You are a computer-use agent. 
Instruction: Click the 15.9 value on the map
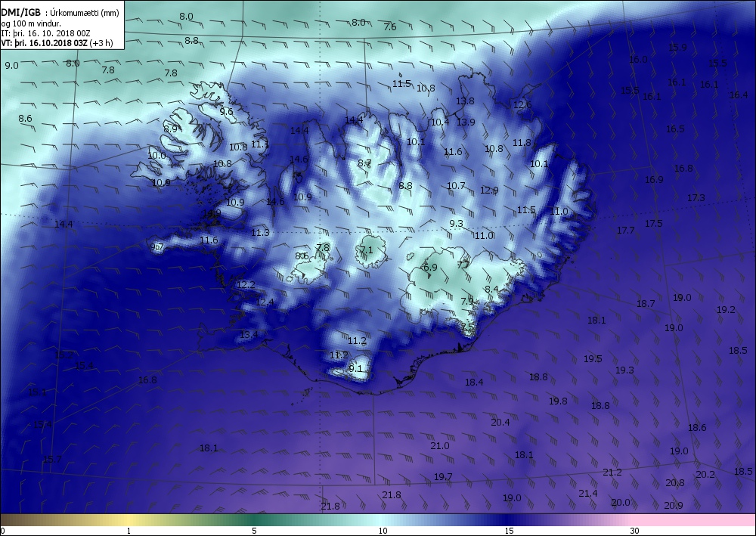677,47
